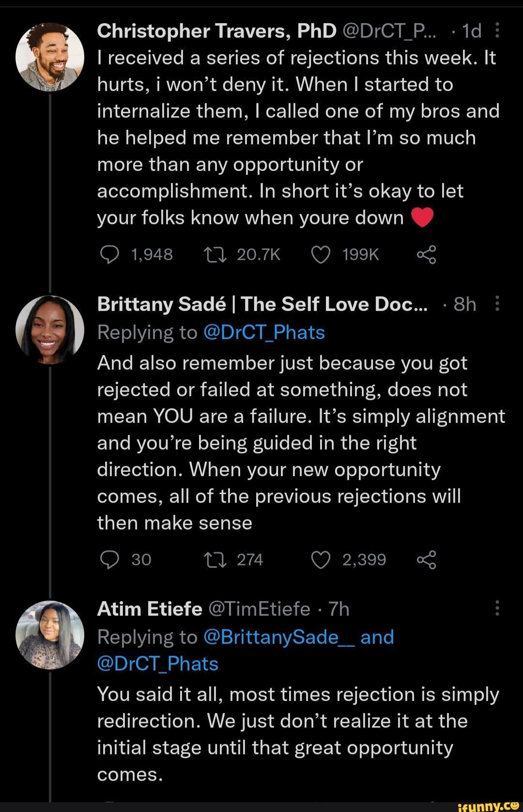Retweet Brittany Sadé's reply
The width and height of the screenshot is (523, 812).
click(x=213, y=560)
